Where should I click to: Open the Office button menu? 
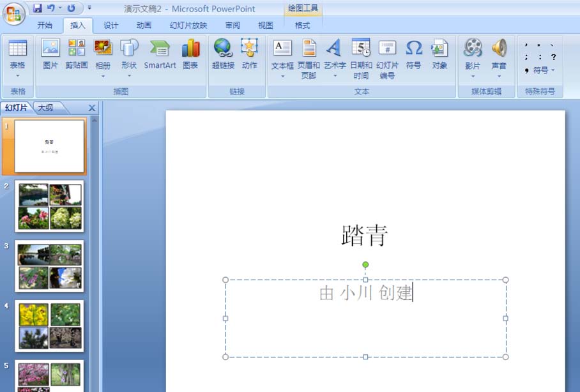click(14, 14)
